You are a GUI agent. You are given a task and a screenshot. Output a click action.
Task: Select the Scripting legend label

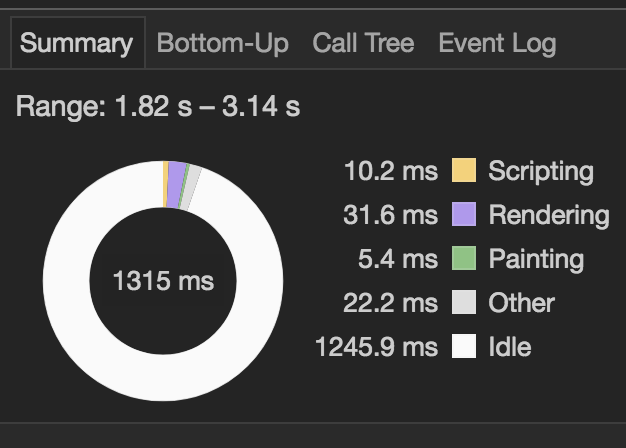point(541,172)
